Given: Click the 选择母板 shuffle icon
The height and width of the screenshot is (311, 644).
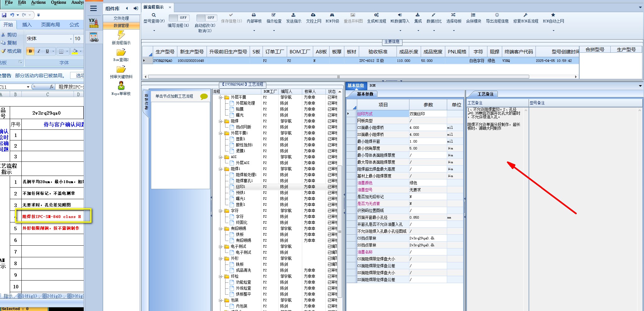Looking at the screenshot, I should [453, 15].
